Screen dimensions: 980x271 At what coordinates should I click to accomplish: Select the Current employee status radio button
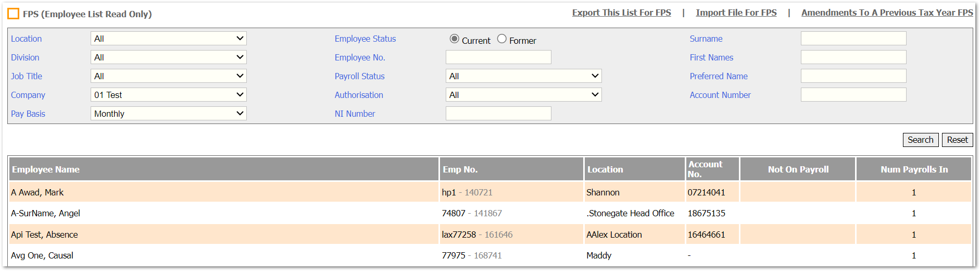pos(455,39)
